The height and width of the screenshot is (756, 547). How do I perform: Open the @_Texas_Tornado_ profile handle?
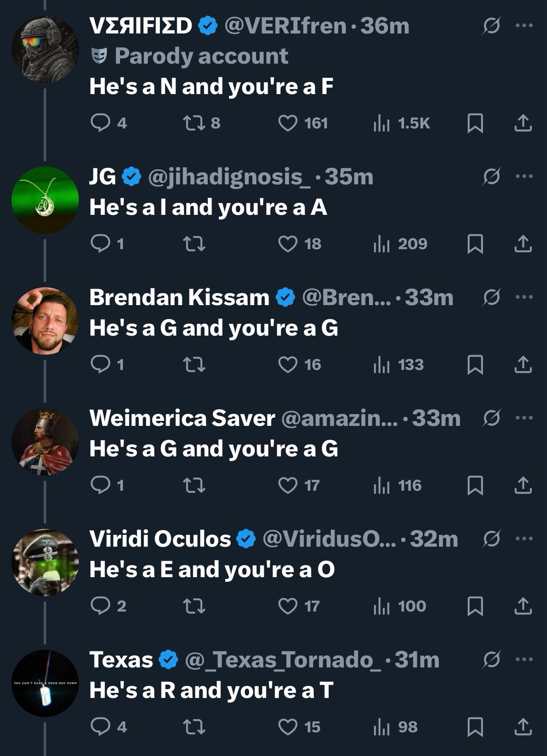(x=282, y=660)
